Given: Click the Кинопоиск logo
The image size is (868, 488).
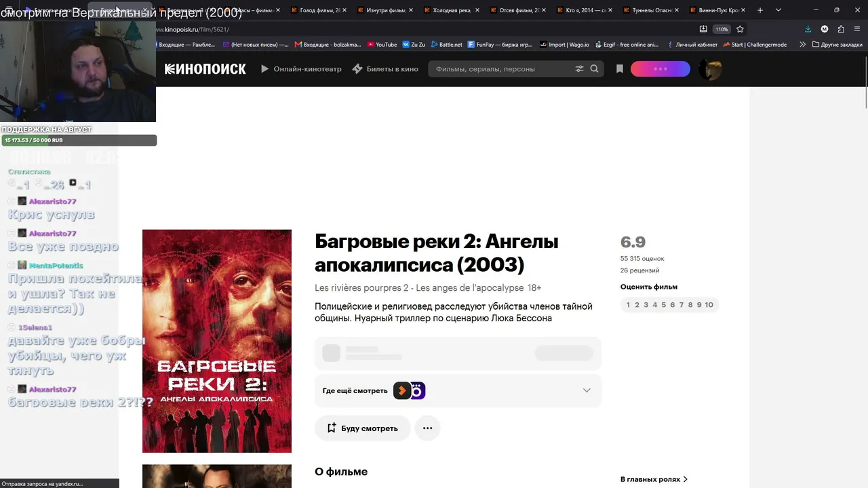Looking at the screenshot, I should pos(205,69).
